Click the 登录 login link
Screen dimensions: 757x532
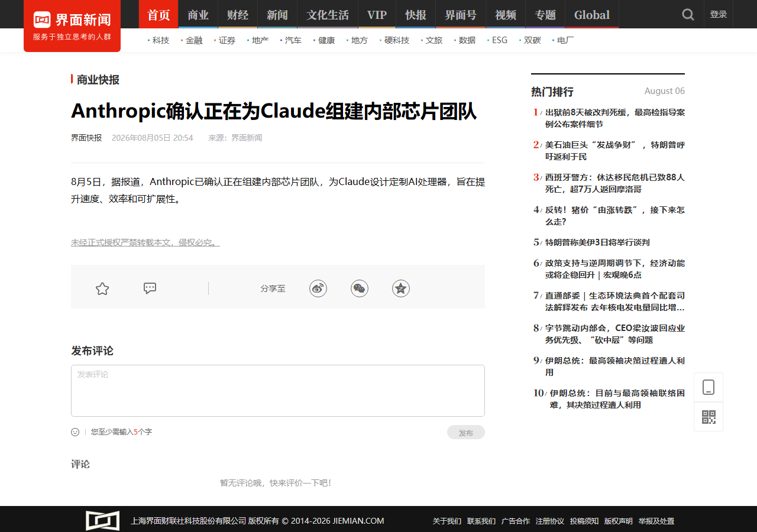pos(719,14)
